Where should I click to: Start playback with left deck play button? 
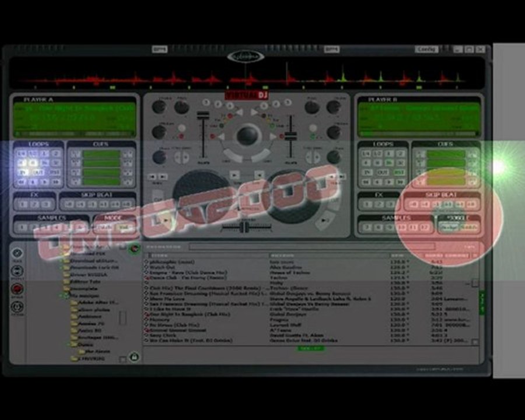coord(164,220)
